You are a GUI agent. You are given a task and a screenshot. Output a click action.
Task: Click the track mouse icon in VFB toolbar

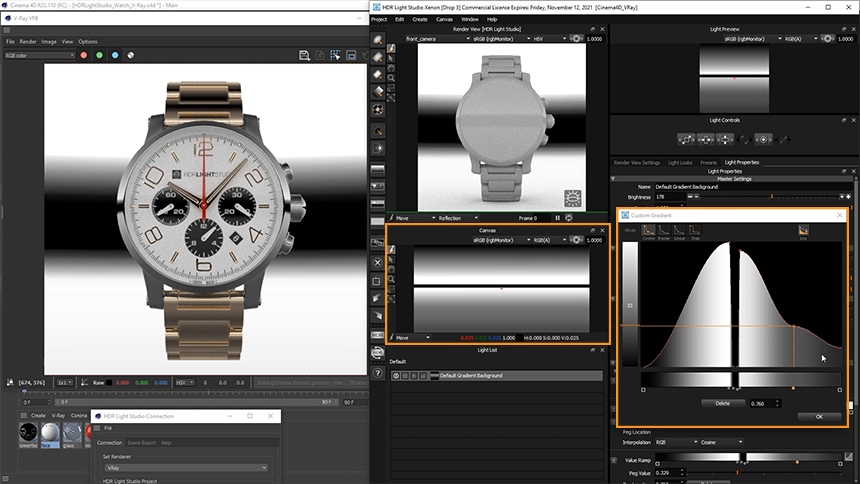335,55
